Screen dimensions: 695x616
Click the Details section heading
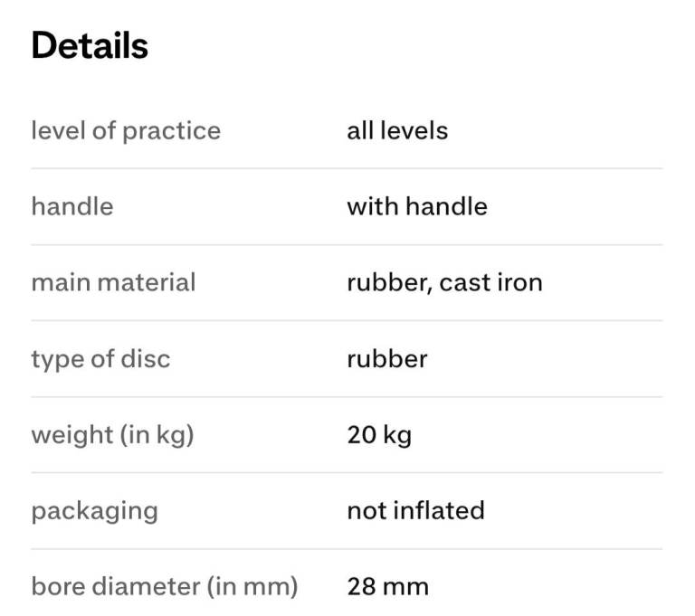pos(90,46)
